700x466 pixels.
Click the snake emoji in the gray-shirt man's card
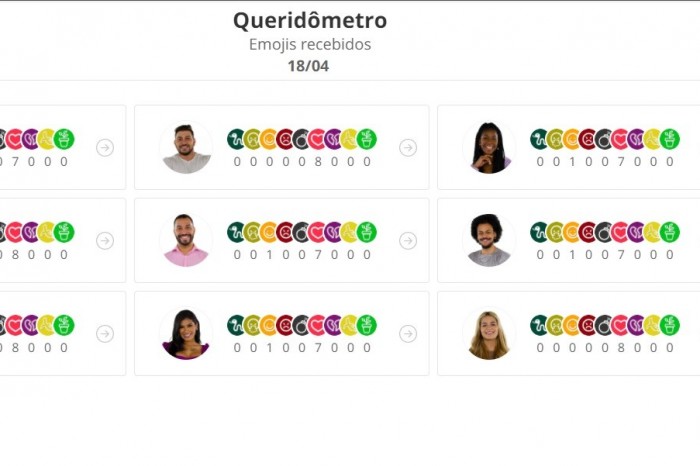coord(235,139)
